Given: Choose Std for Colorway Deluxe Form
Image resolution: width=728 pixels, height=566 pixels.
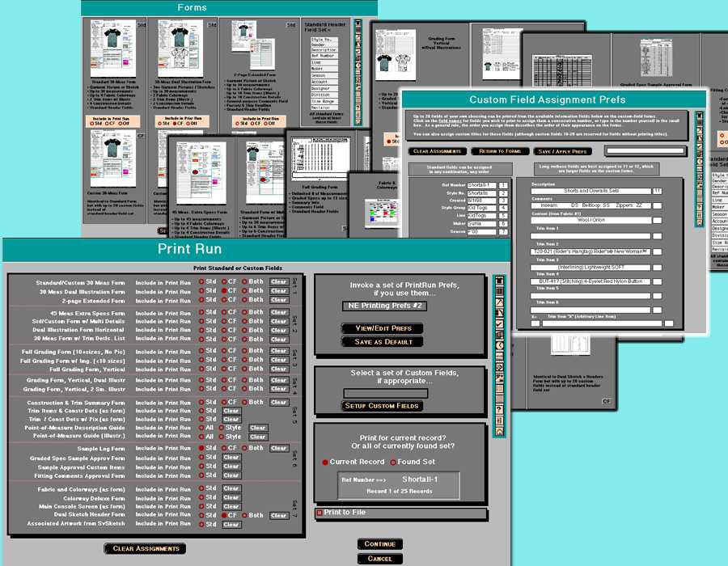Looking at the screenshot, I should point(202,497).
